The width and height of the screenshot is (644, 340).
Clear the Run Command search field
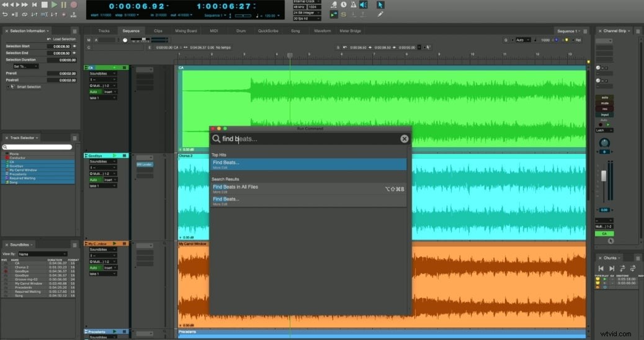(x=404, y=139)
